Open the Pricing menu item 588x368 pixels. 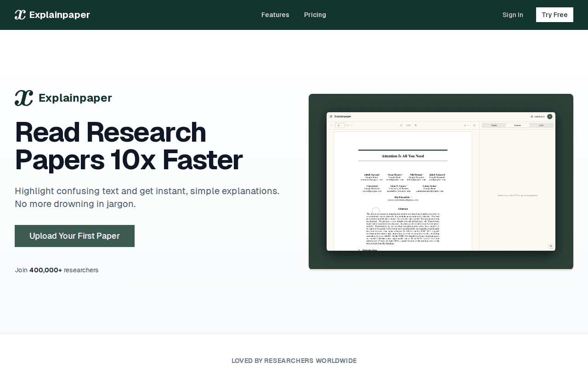click(315, 15)
